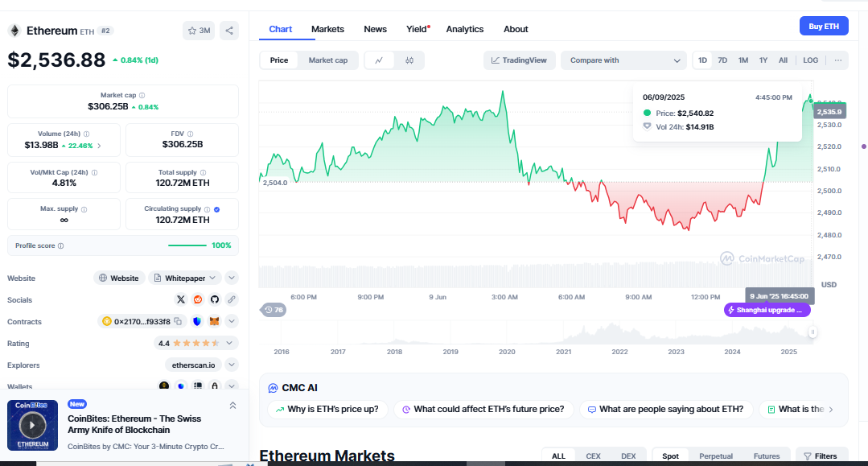The width and height of the screenshot is (868, 466).
Task: Click the blue shield icon in Contracts row
Action: point(197,321)
